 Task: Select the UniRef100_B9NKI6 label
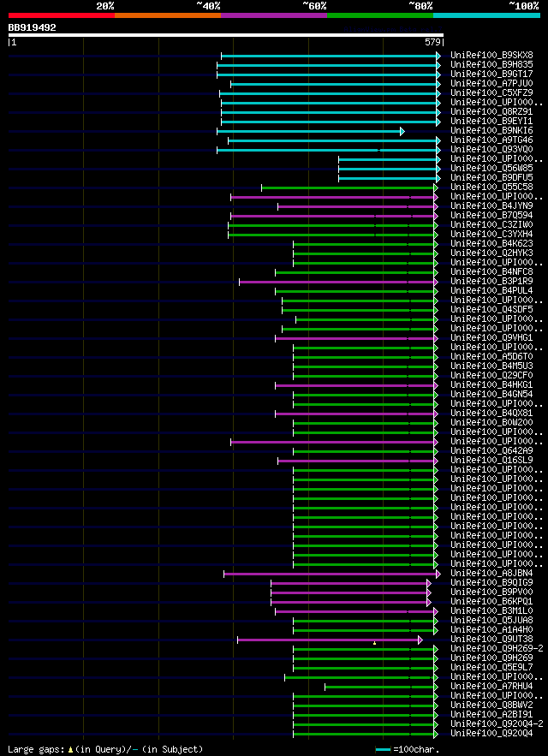tap(491, 131)
